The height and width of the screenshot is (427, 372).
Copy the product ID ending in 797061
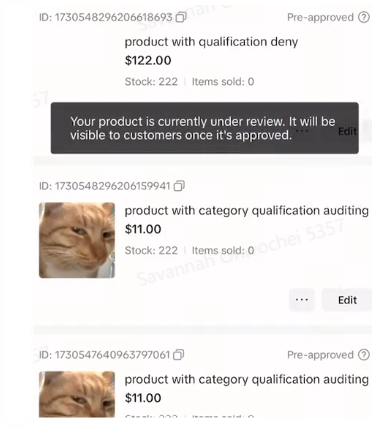pos(179,355)
